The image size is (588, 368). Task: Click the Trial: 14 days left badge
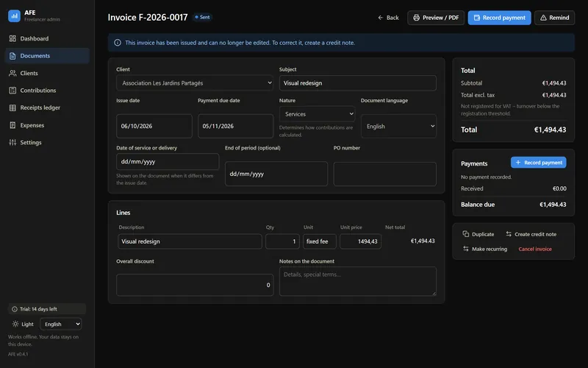tap(47, 309)
